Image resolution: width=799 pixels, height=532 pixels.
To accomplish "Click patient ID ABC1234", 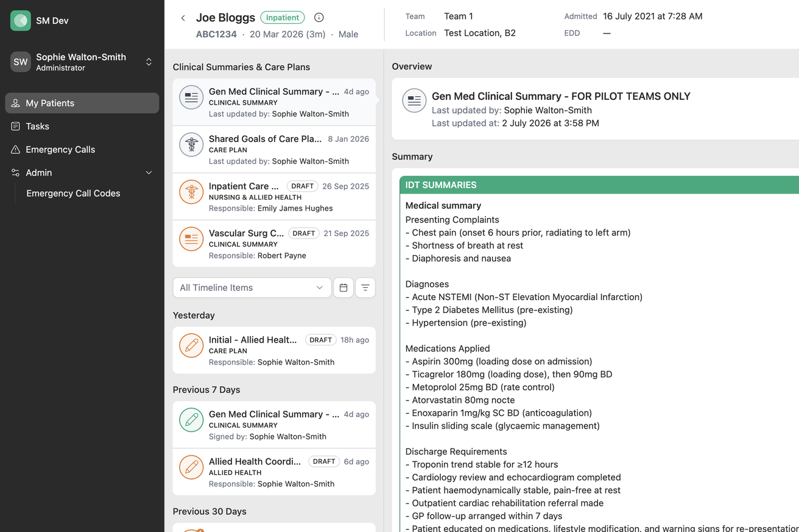I will coord(216,34).
